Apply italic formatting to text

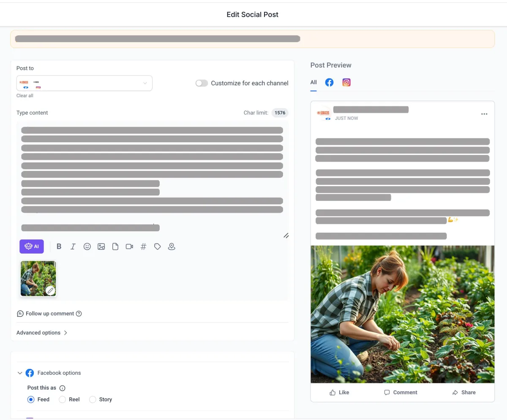[73, 247]
